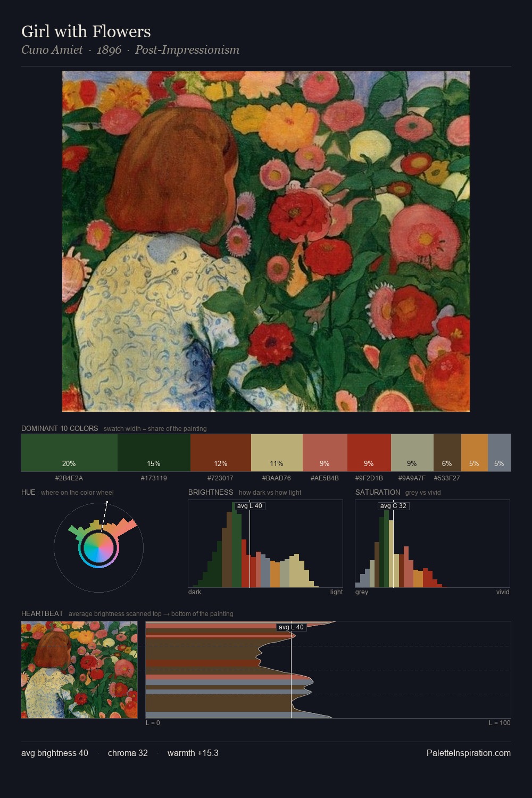Viewport: 532px width, 798px height.
Task: Click the BRIGHTNESS section heading
Action: 211,492
